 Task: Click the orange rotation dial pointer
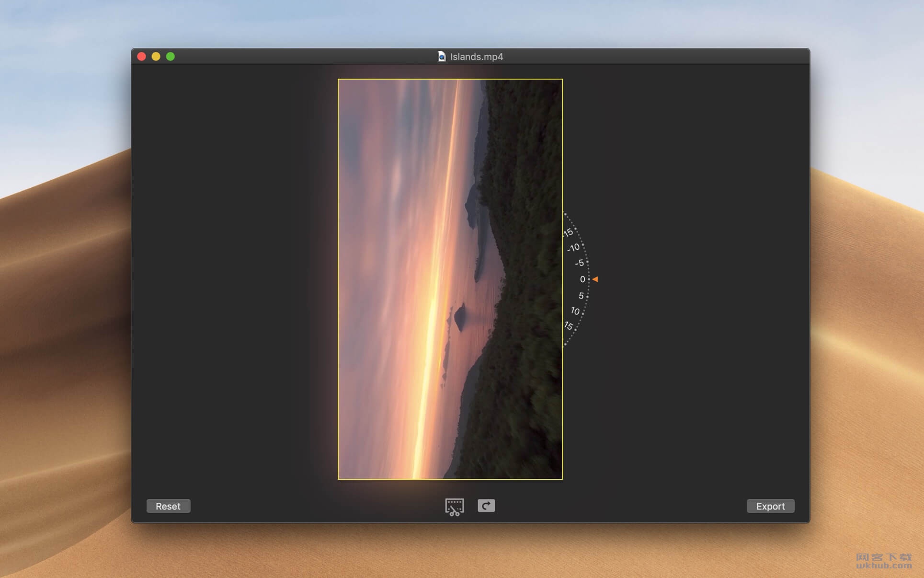[x=595, y=279]
